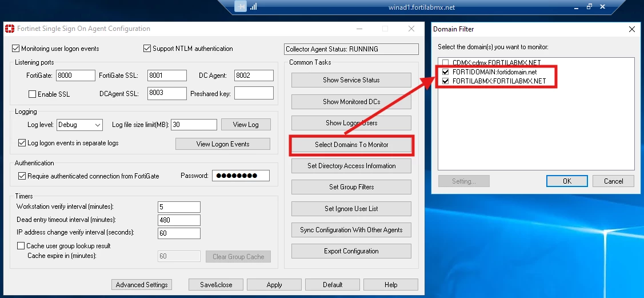The height and width of the screenshot is (298, 644).
Task: Enable the Enable SSL checkbox
Action: [33, 94]
